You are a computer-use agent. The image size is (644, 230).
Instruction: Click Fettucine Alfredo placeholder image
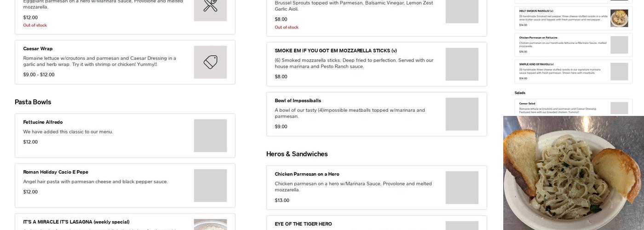210,136
